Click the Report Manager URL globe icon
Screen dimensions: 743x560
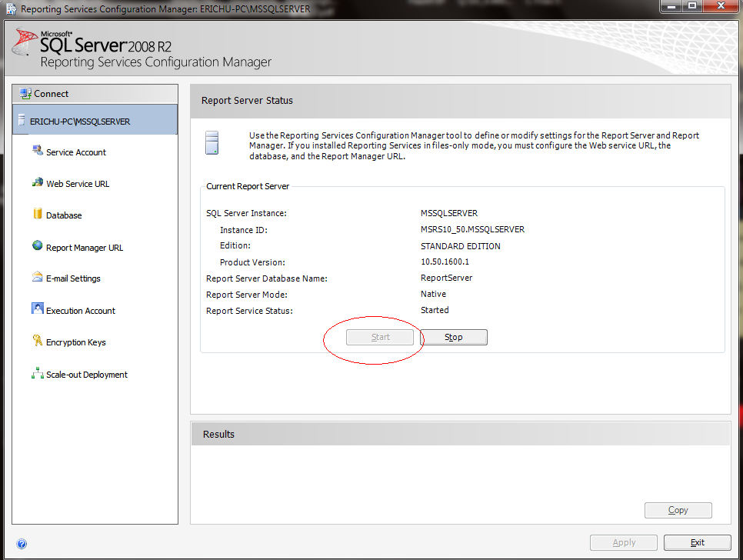point(38,245)
